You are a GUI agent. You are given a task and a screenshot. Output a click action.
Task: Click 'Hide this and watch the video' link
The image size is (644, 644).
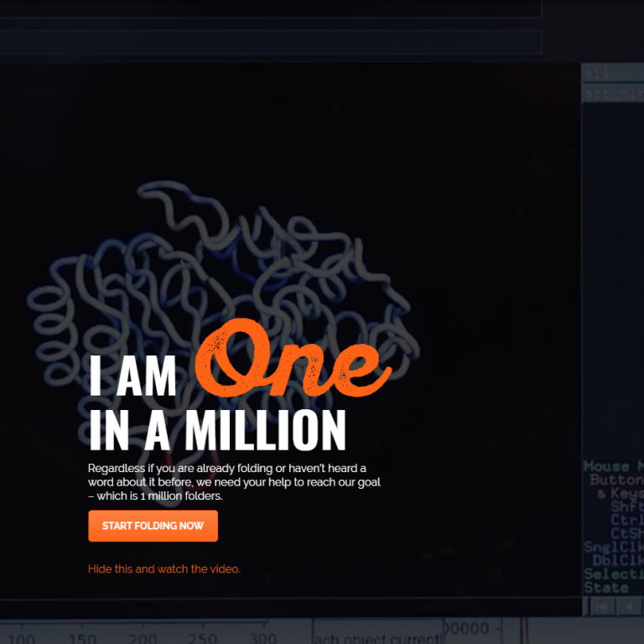click(164, 569)
